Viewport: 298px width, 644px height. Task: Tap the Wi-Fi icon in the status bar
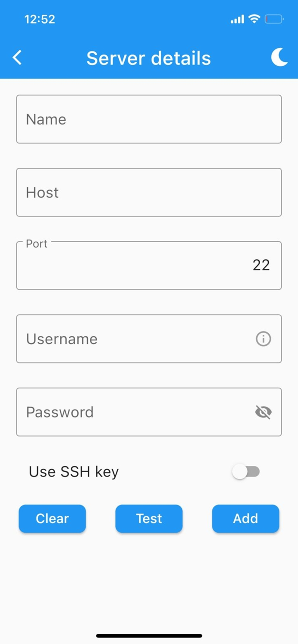click(255, 19)
